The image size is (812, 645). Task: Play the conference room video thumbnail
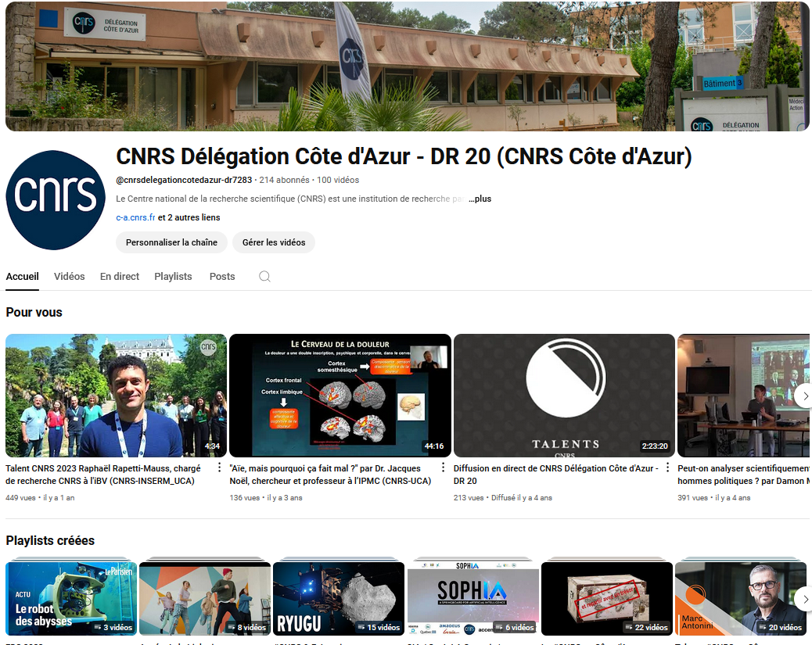(744, 396)
